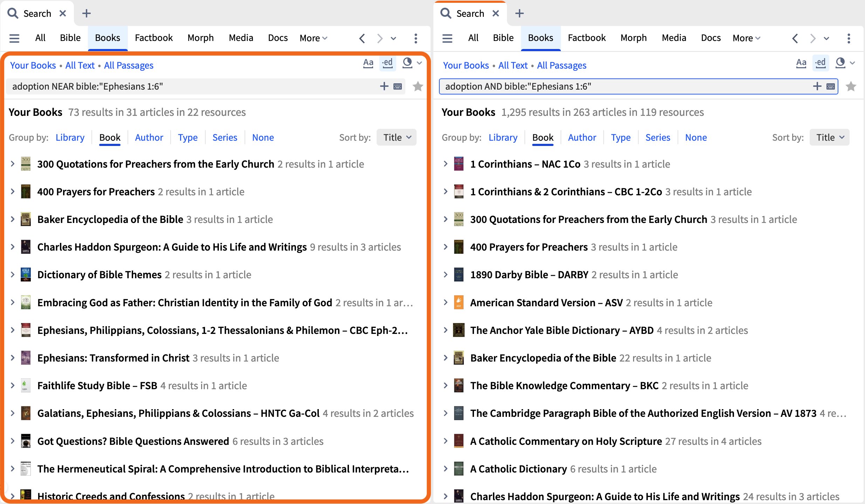Switch to All tab in right panel

coord(473,38)
